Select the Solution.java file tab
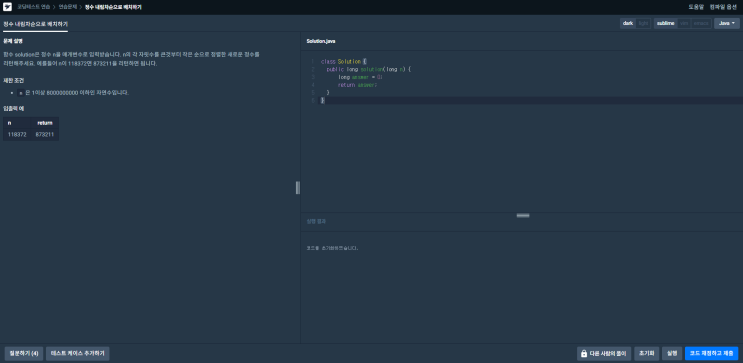The width and height of the screenshot is (743, 363). [321, 41]
